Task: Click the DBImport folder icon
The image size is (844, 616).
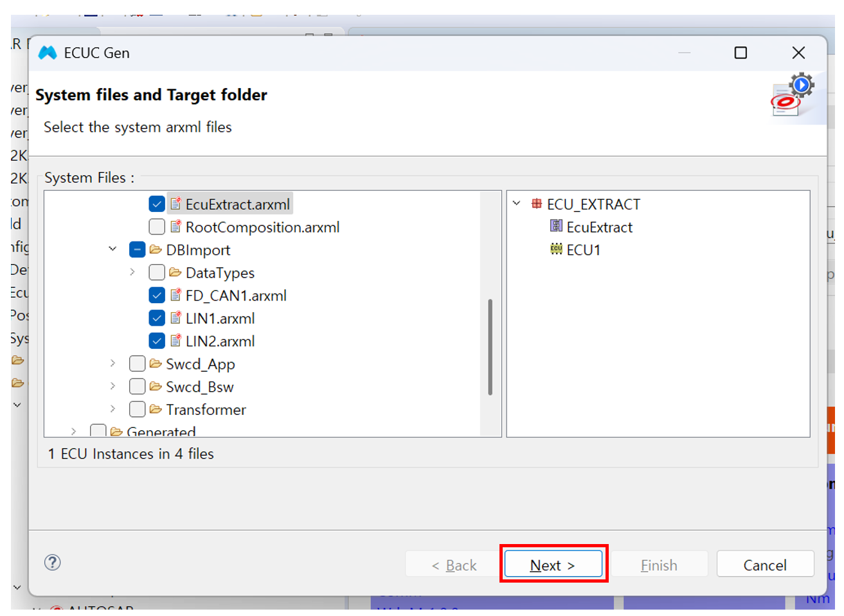Action: (156, 250)
